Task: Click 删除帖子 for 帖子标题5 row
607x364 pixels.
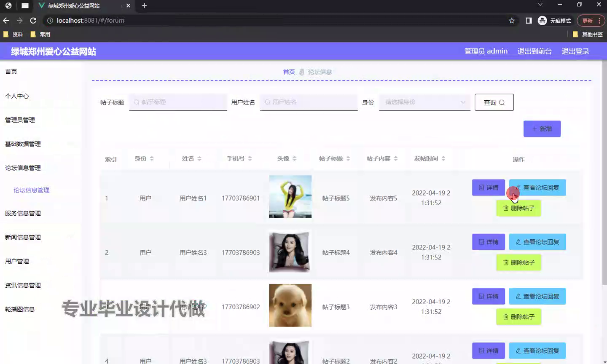Action: (518, 208)
